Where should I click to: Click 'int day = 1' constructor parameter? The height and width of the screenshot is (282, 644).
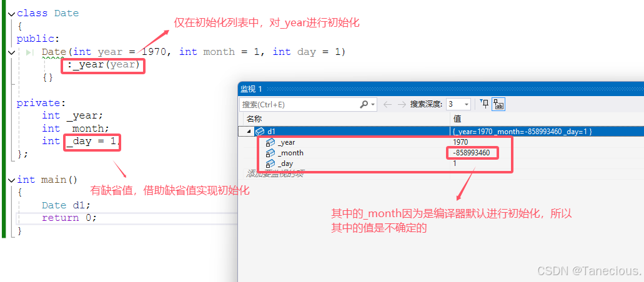point(307,52)
